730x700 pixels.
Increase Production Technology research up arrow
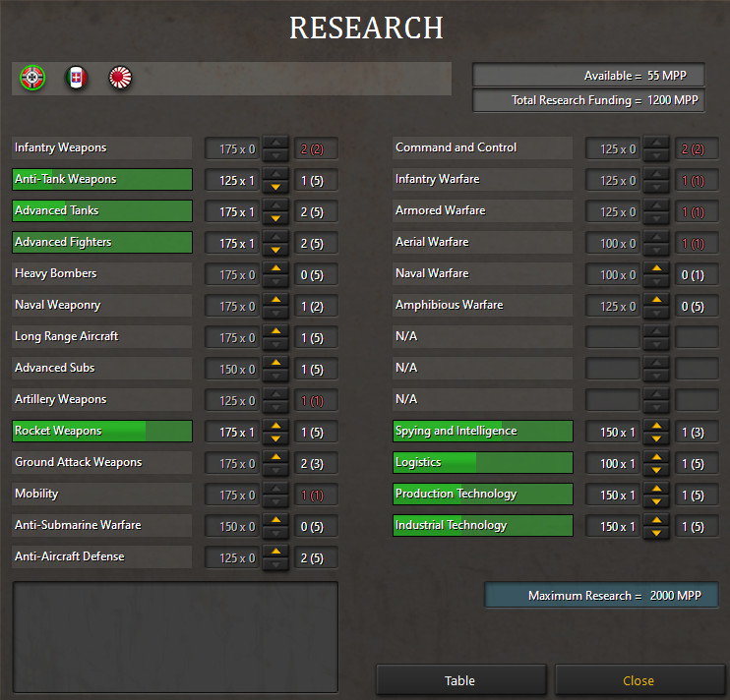[x=656, y=489]
